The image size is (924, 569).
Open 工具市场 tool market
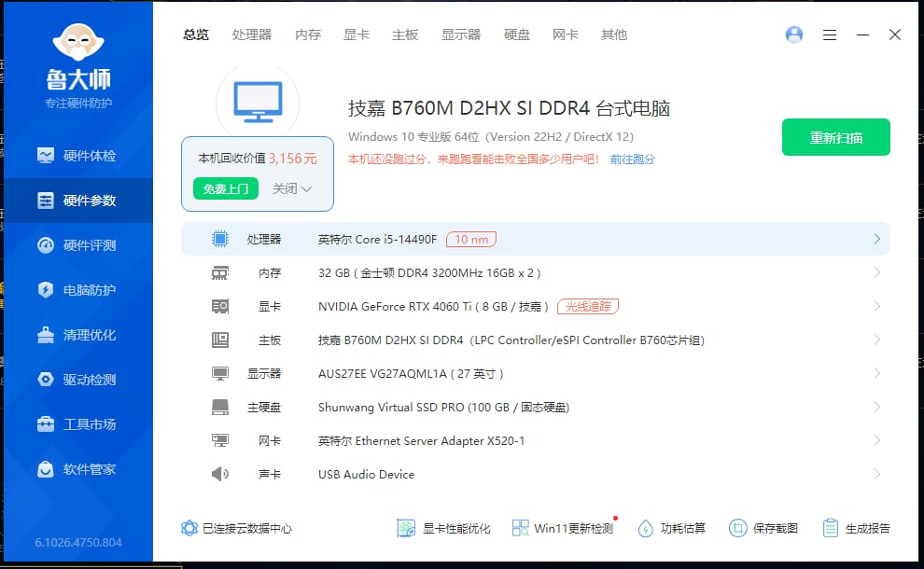77,424
